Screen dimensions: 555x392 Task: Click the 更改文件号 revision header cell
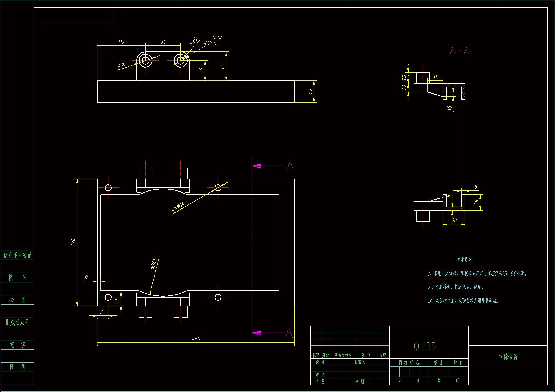tap(343, 355)
